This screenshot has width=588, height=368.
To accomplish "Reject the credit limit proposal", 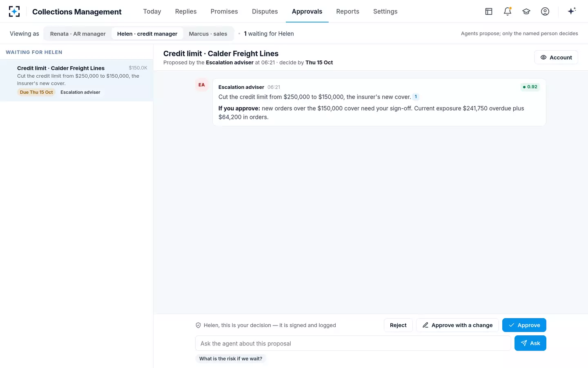I will 398,325.
